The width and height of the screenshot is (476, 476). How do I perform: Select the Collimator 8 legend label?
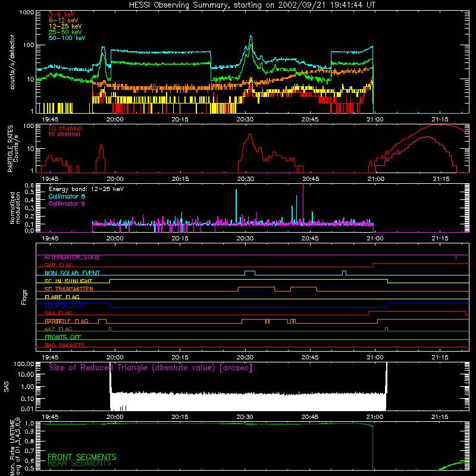[67, 196]
